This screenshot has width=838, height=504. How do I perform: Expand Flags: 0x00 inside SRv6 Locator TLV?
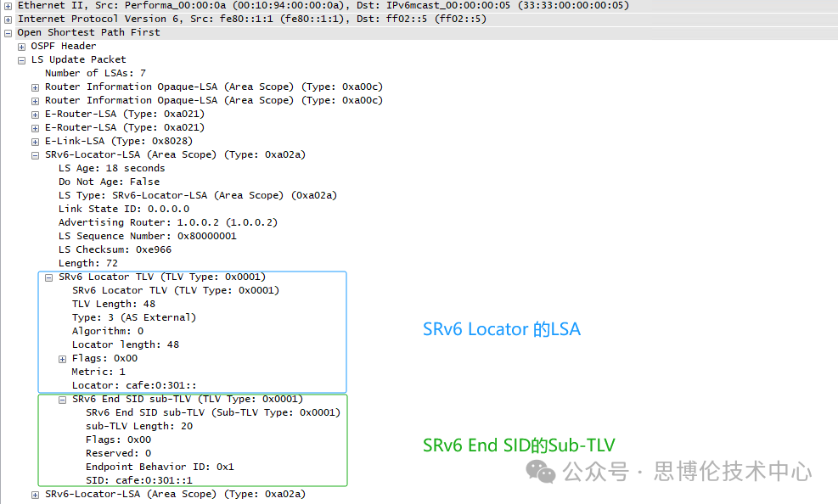coord(62,358)
